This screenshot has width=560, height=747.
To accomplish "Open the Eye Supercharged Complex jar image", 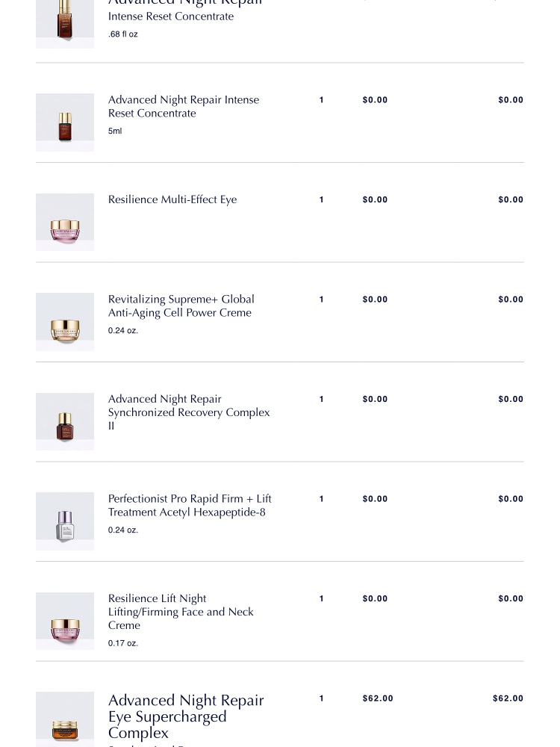I will pos(65,719).
